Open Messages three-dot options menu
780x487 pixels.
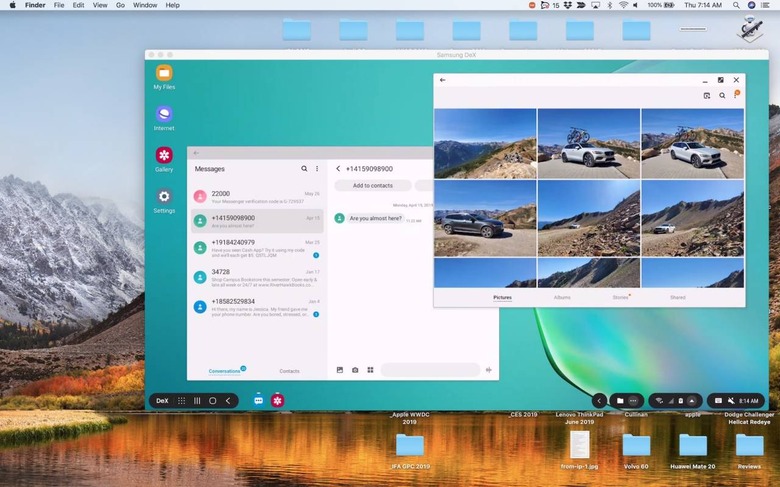[318, 169]
